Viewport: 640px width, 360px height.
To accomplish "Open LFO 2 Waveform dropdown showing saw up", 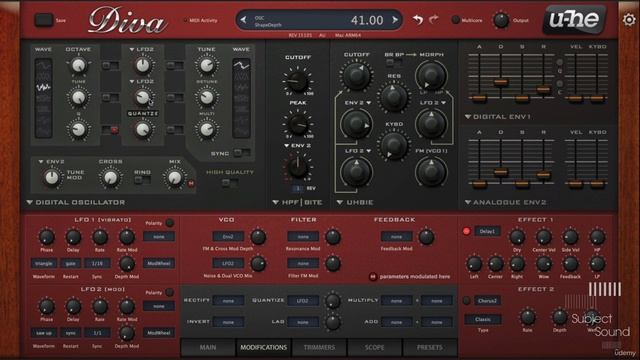I will coord(44,333).
